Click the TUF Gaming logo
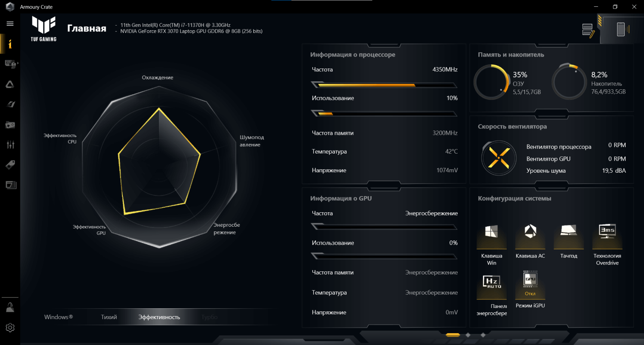This screenshot has width=644, height=345. tap(44, 29)
